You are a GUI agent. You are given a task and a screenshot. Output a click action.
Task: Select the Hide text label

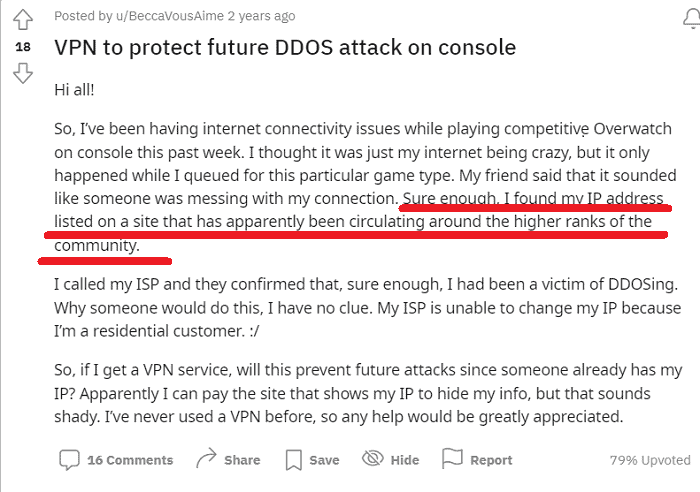click(x=405, y=461)
